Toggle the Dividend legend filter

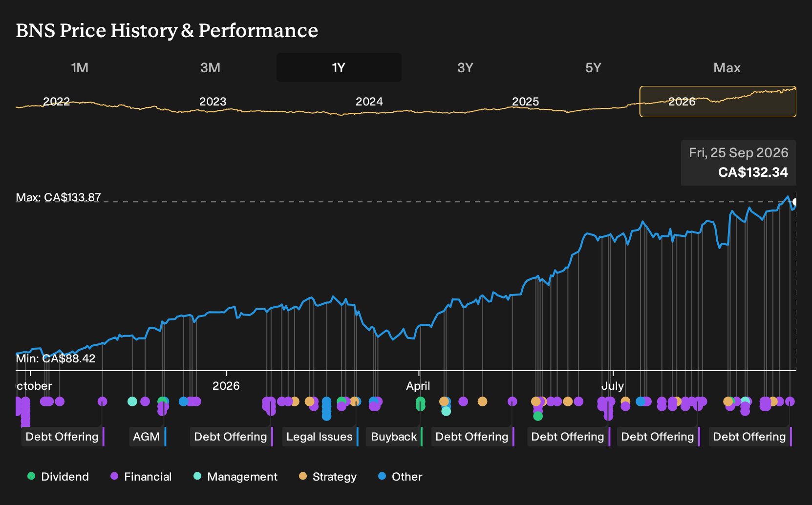point(58,476)
